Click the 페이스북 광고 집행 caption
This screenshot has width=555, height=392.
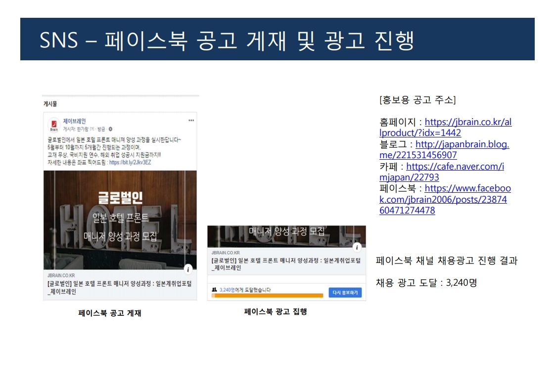(x=276, y=312)
